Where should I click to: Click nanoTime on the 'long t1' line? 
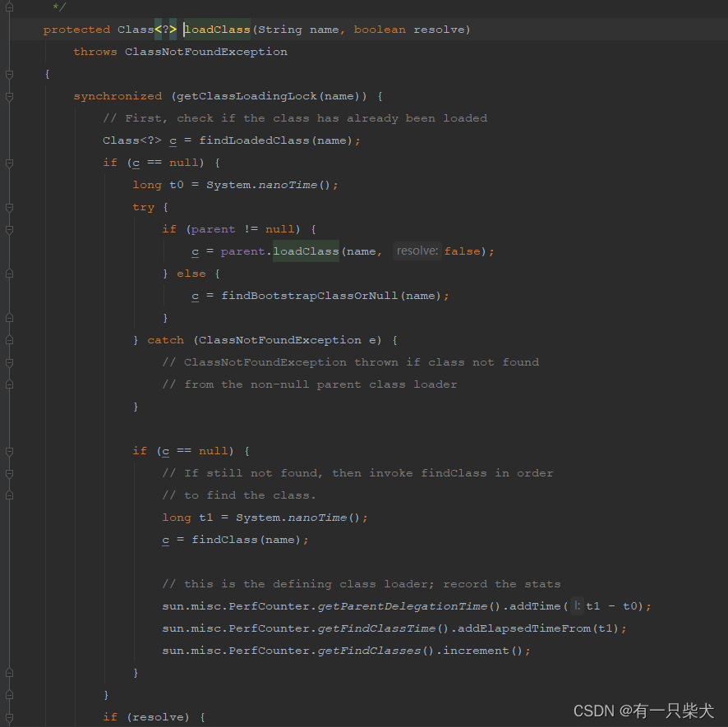pyautogui.click(x=317, y=518)
